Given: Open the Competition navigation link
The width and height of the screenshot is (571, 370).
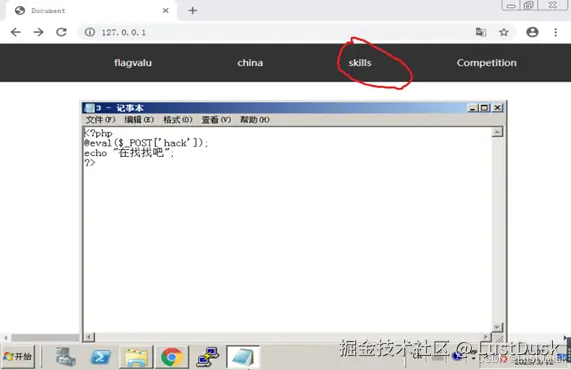Looking at the screenshot, I should coord(487,63).
